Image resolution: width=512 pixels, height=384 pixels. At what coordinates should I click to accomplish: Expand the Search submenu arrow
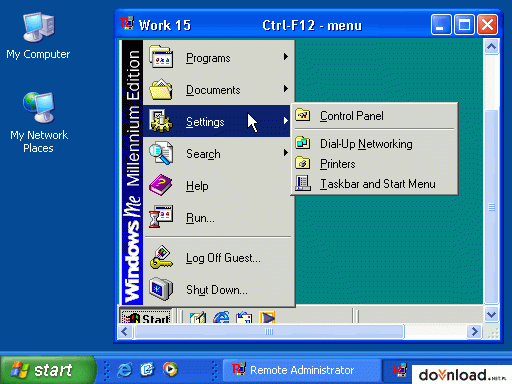pyautogui.click(x=286, y=153)
